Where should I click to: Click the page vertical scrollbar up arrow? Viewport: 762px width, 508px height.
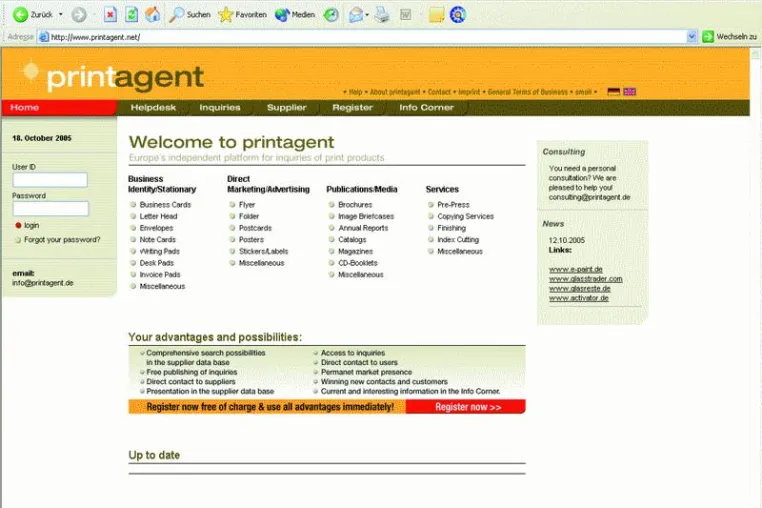click(756, 53)
